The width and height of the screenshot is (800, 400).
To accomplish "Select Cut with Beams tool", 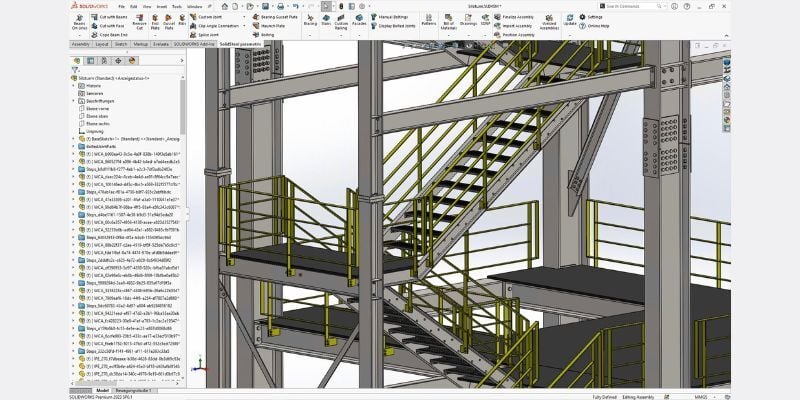I will 109,17.
